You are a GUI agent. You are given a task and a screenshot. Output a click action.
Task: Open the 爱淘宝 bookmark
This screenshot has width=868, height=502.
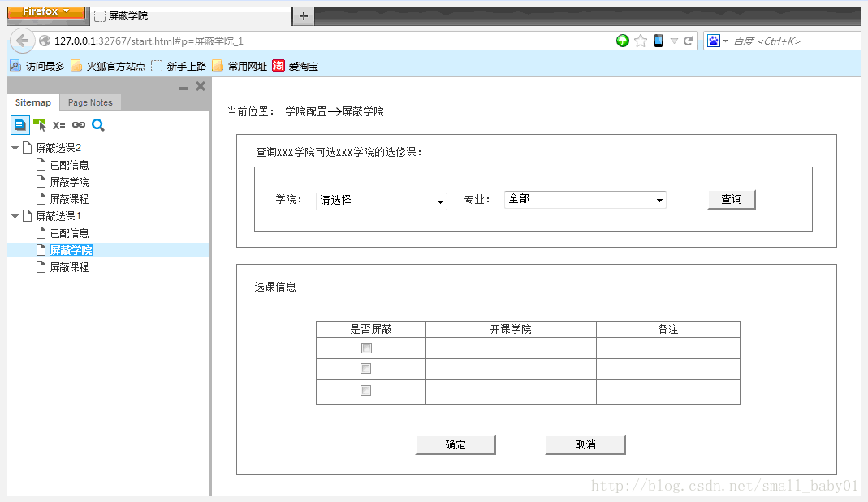[296, 66]
